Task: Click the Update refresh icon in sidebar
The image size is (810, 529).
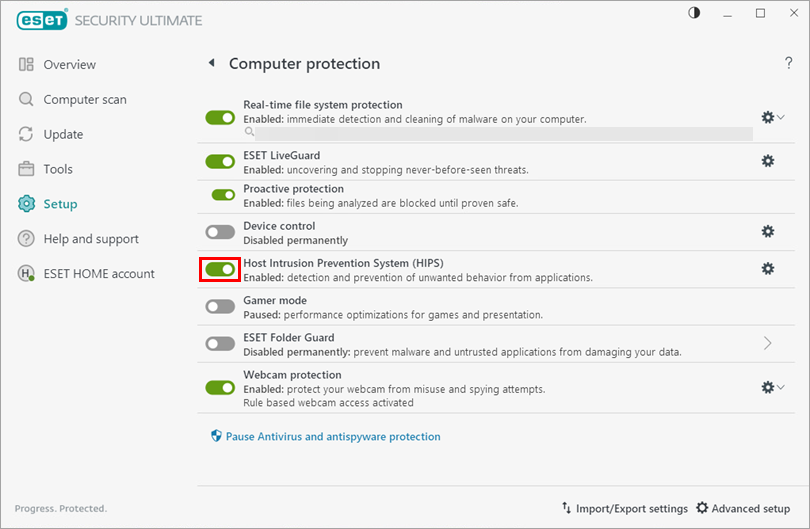Action: (x=26, y=134)
